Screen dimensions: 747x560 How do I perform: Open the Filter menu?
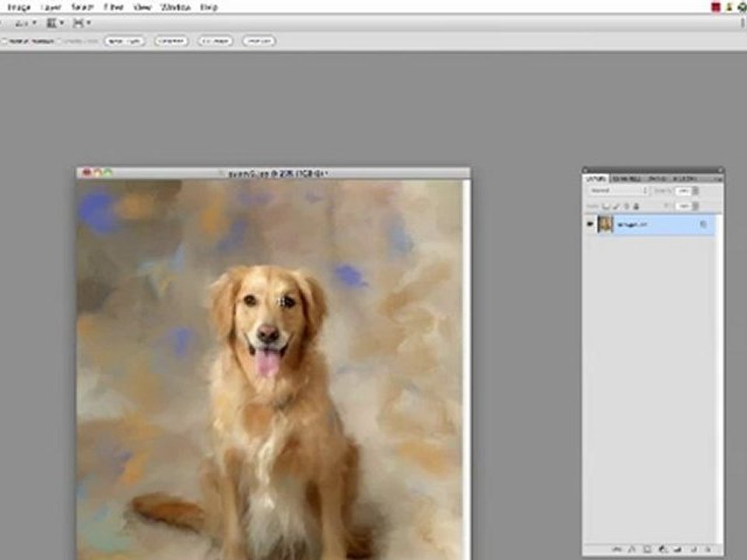pyautogui.click(x=114, y=7)
